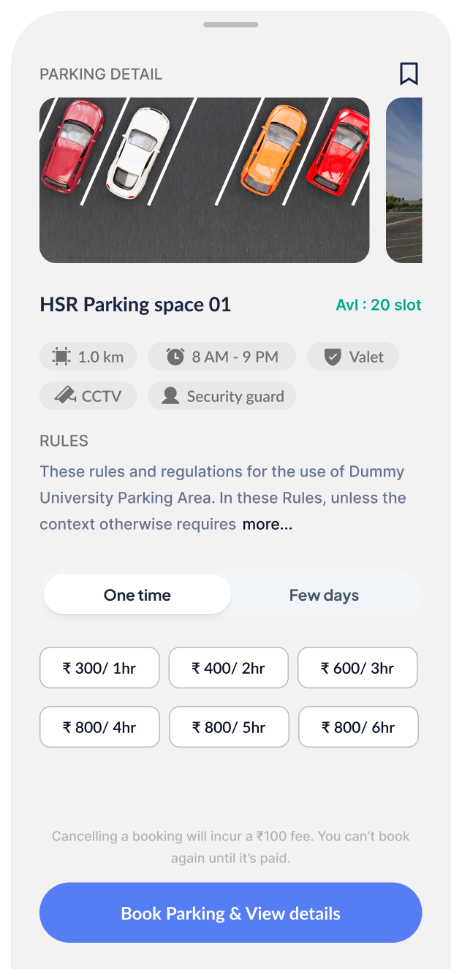462x980 pixels.
Task: Choose the ₹ 300/ 1hr option
Action: pyautogui.click(x=99, y=668)
